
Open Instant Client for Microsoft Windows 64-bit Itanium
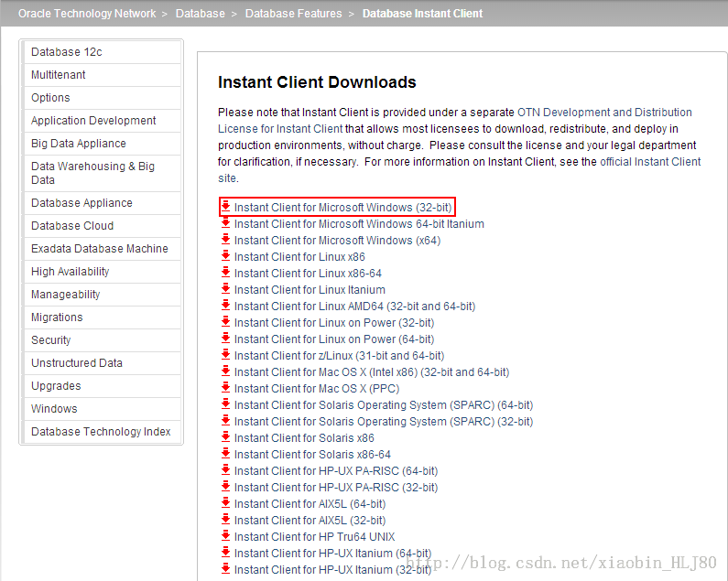tap(359, 224)
